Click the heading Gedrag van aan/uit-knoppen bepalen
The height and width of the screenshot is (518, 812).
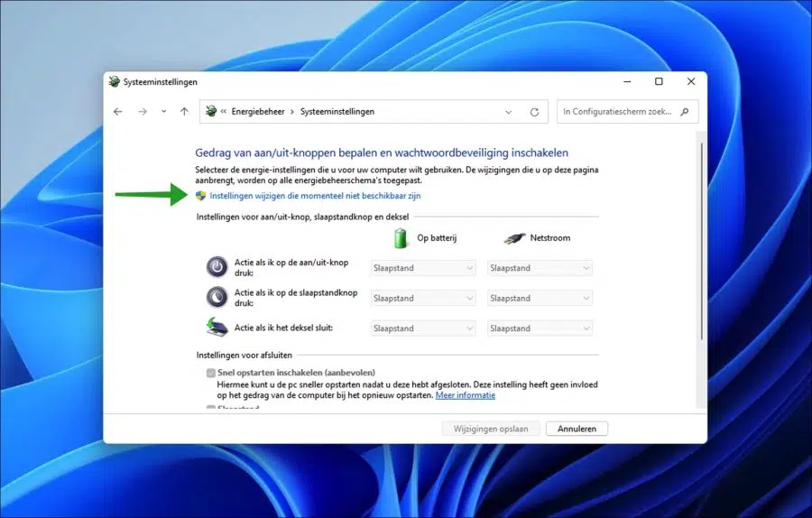point(382,153)
